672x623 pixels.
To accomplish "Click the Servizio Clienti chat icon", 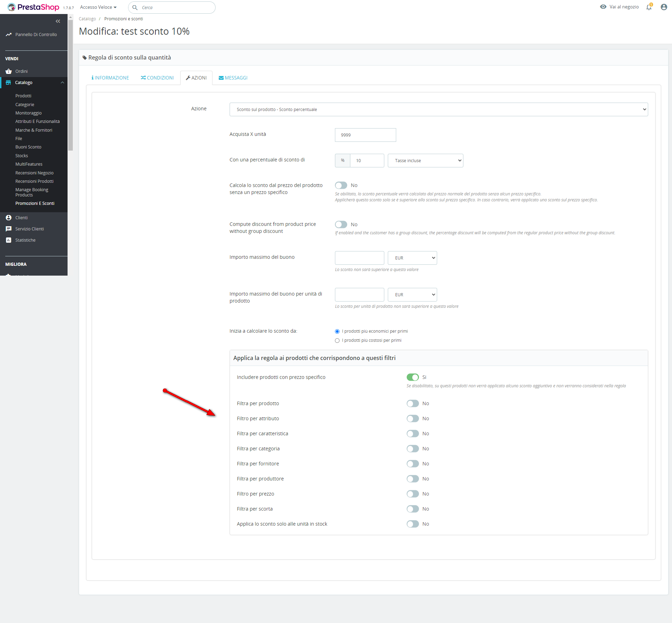I will point(9,229).
